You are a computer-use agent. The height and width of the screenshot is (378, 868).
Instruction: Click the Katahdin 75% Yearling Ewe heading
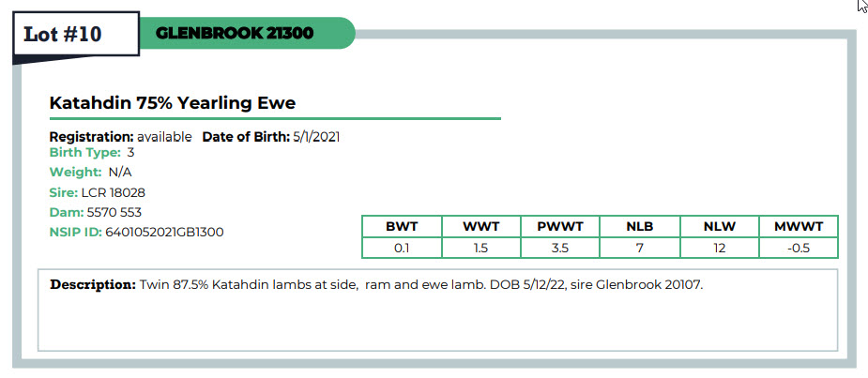point(173,103)
